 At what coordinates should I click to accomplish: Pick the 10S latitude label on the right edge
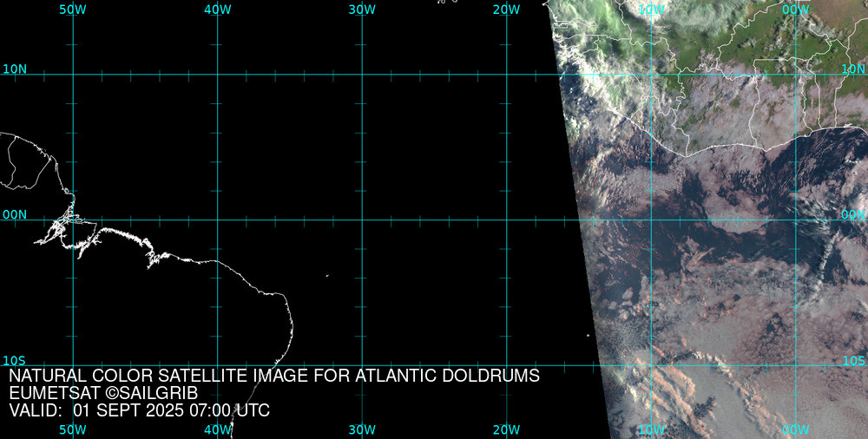(x=853, y=361)
